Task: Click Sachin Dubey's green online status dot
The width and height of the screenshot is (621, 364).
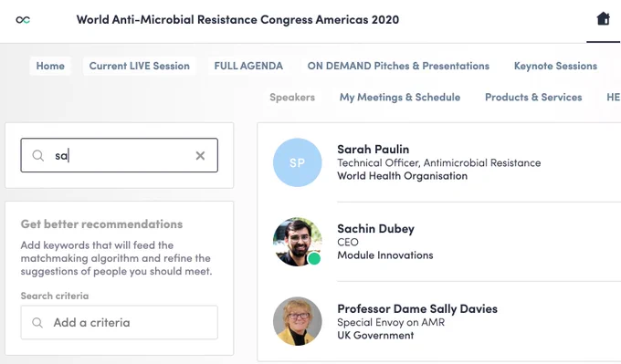Action: pos(314,259)
